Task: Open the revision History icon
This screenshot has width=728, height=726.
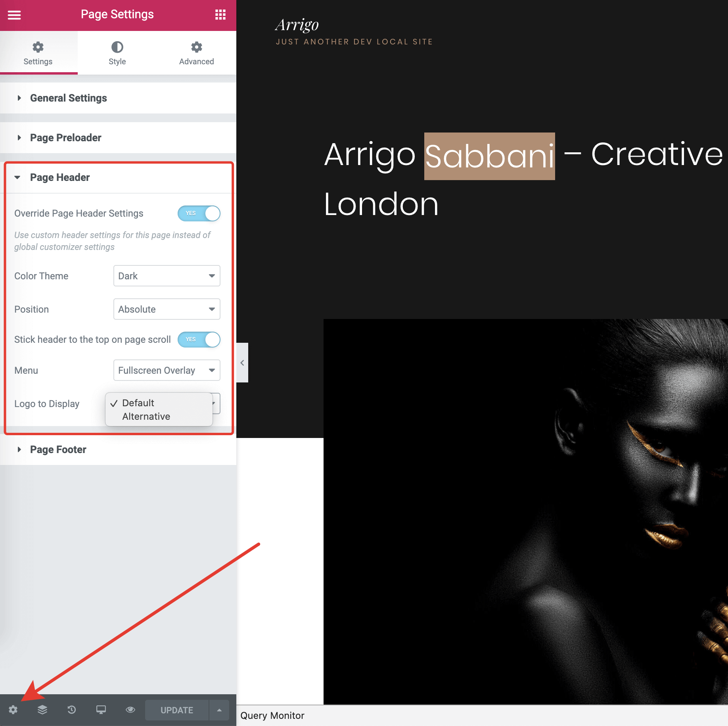Action: click(x=72, y=710)
